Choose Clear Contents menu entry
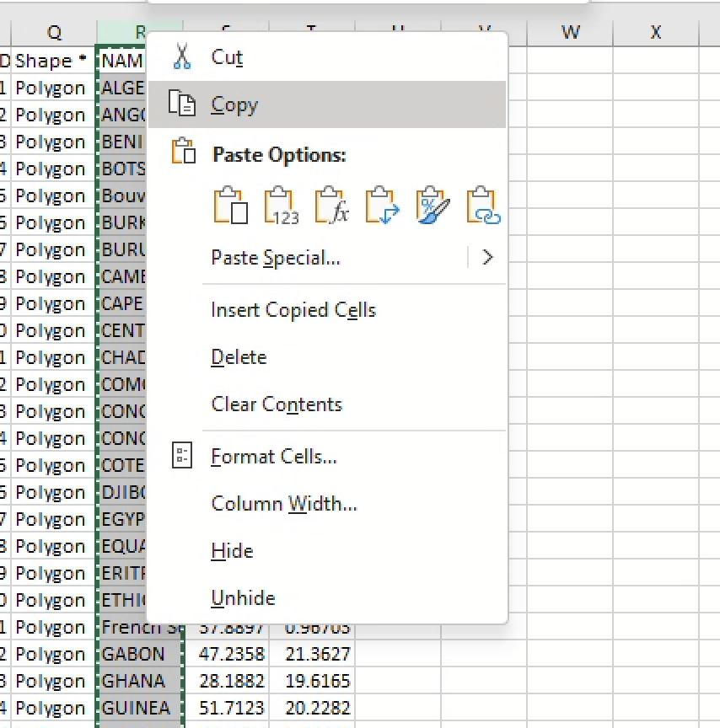The height and width of the screenshot is (728, 720). point(277,404)
